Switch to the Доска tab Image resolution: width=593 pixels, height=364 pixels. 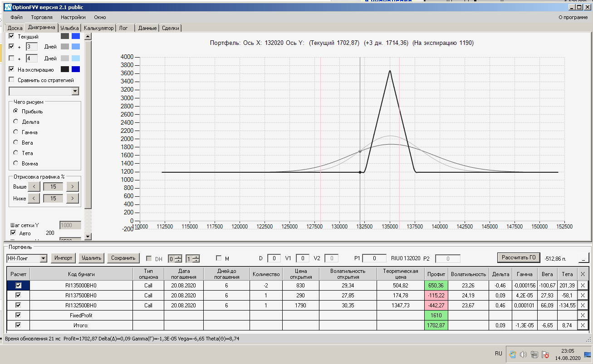click(x=15, y=28)
